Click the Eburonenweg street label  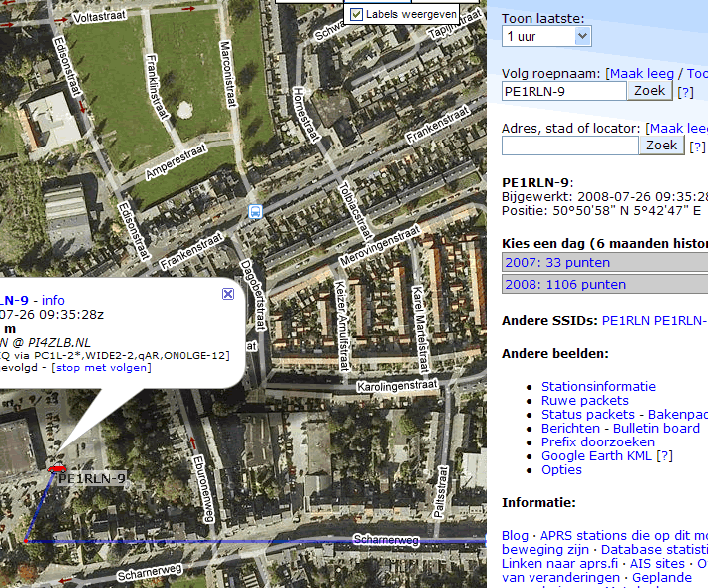pos(203,489)
